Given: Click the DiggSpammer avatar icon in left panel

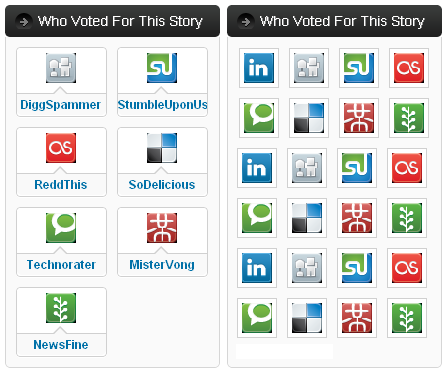Looking at the screenshot, I should tap(61, 68).
